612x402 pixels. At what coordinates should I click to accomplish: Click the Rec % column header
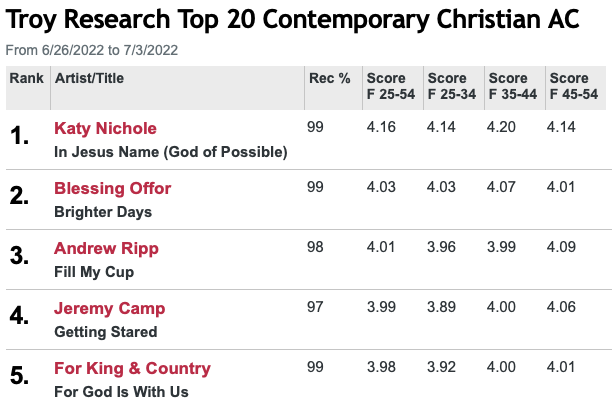(329, 78)
